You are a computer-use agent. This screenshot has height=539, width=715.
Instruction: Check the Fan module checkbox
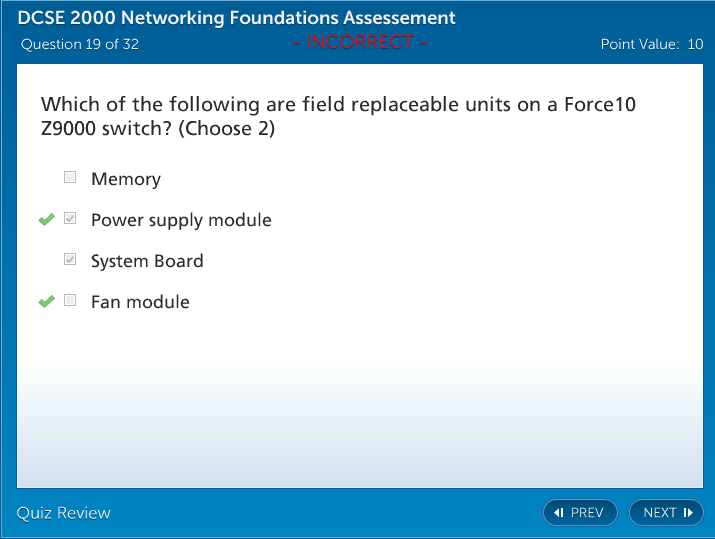coord(70,301)
